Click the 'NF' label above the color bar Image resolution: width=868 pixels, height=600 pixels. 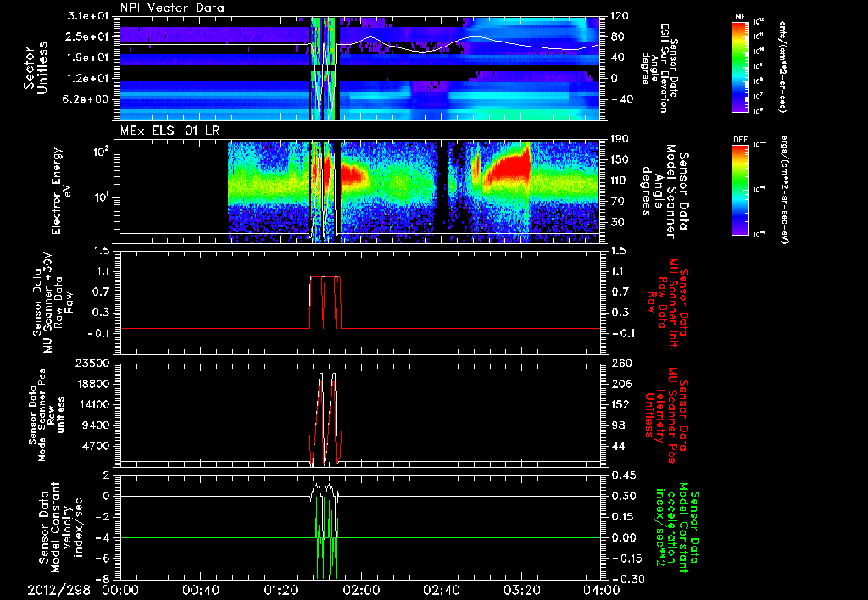click(741, 17)
